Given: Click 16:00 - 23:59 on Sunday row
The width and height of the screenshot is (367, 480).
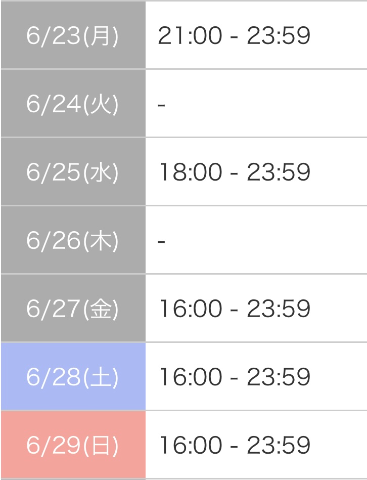Looking at the screenshot, I should pyautogui.click(x=235, y=445).
